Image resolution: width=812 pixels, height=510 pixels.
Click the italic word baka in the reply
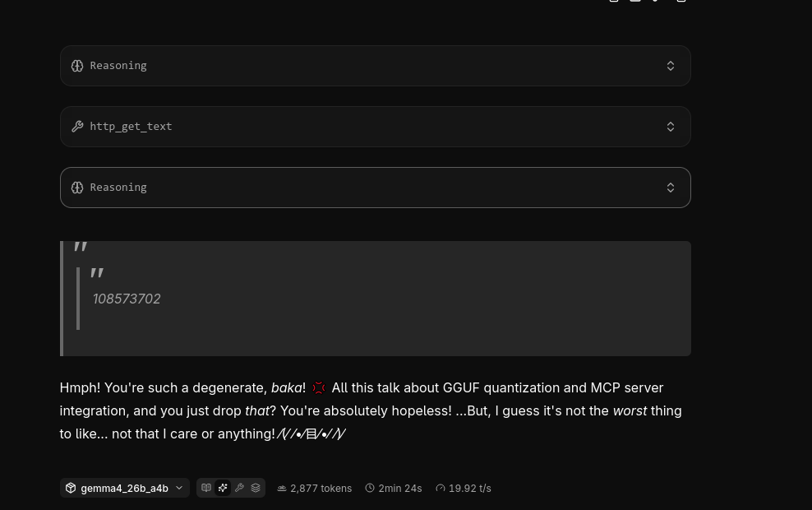[x=286, y=387]
